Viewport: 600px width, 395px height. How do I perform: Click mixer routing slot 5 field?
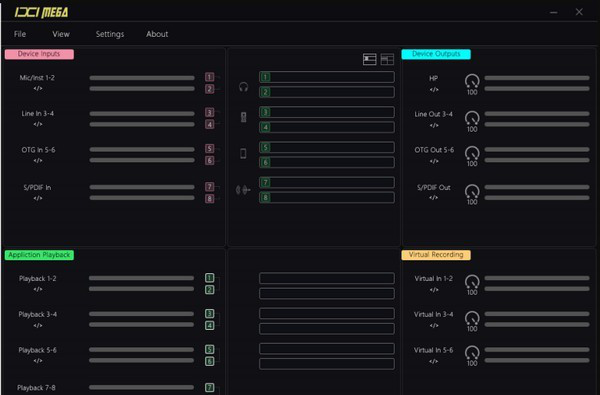pyautogui.click(x=327, y=147)
